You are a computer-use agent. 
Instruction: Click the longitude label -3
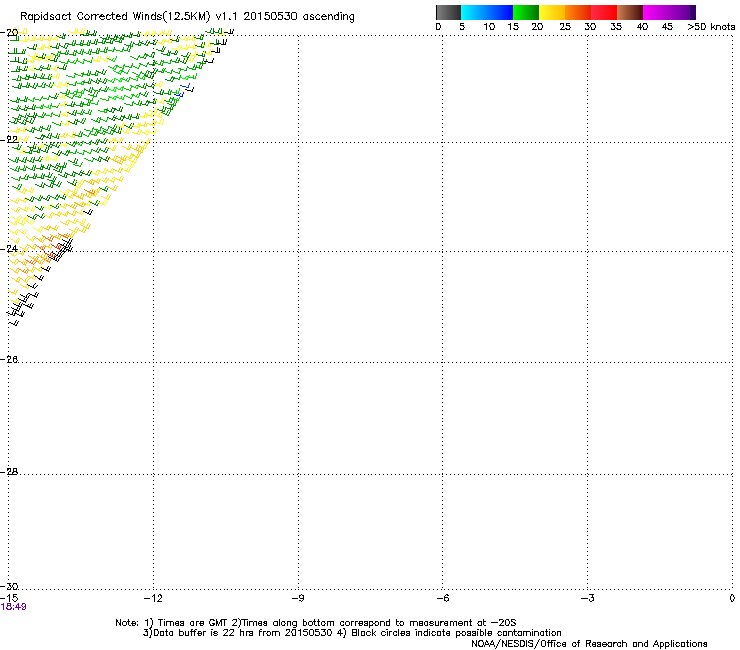point(587,598)
